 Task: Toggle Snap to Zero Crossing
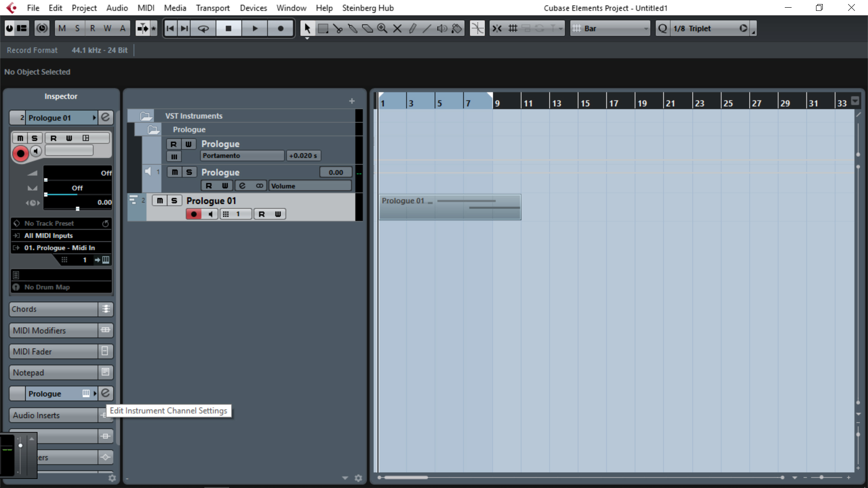pos(477,28)
